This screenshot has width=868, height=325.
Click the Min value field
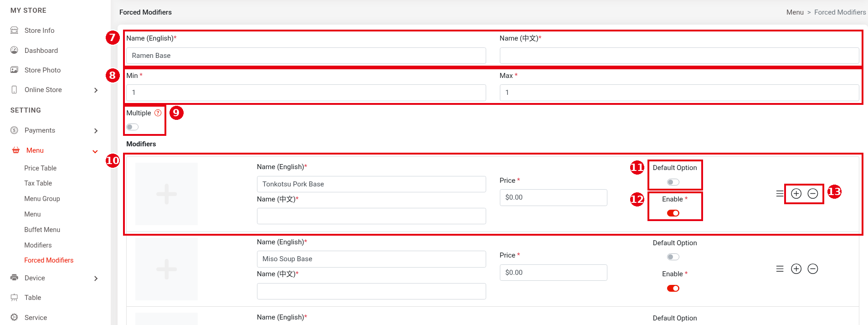pos(306,93)
